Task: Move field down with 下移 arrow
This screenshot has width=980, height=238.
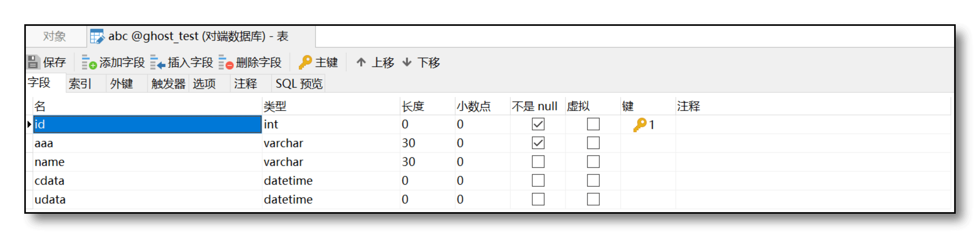Action: coord(407,62)
